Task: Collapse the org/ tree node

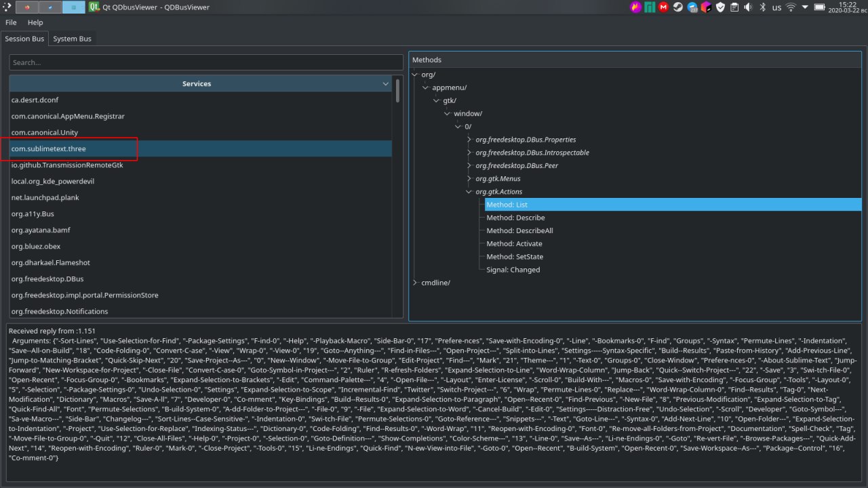Action: (415, 75)
